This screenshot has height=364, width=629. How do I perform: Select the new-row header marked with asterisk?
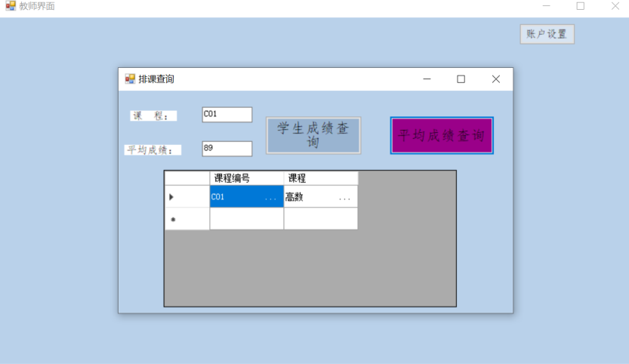click(187, 219)
